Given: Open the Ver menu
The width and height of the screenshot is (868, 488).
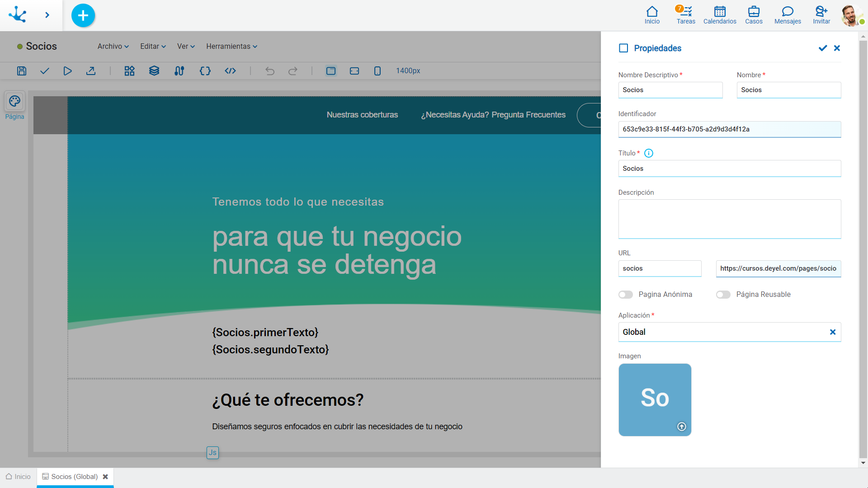Looking at the screenshot, I should point(186,46).
